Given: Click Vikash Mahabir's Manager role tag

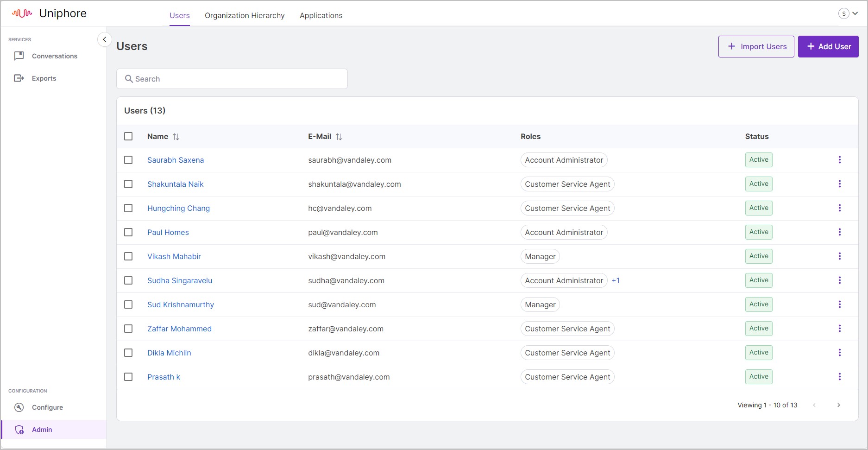Looking at the screenshot, I should (540, 256).
